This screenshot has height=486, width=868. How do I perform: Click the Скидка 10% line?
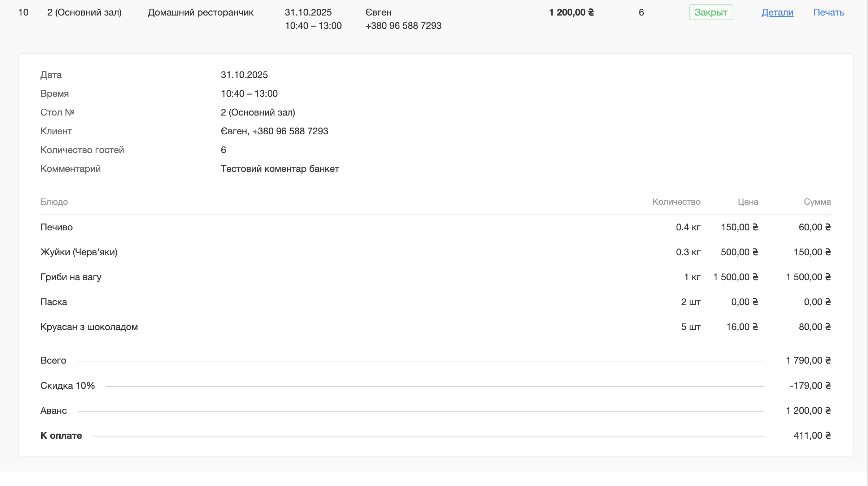click(x=68, y=386)
